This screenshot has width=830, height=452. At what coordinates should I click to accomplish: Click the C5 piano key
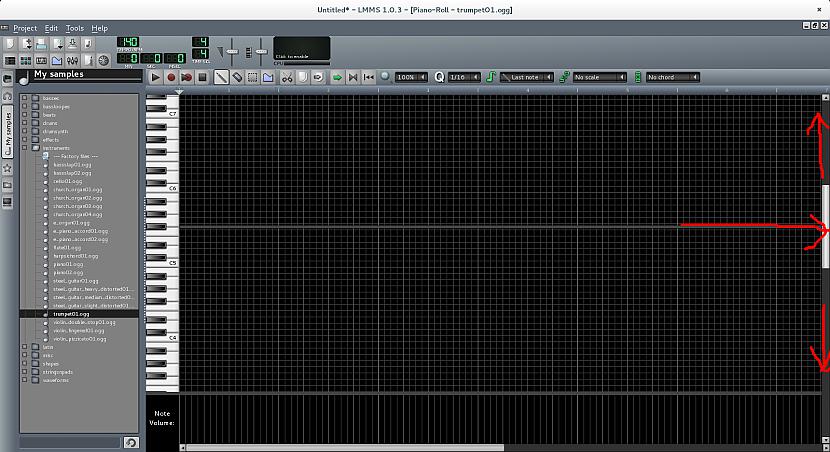click(x=163, y=264)
